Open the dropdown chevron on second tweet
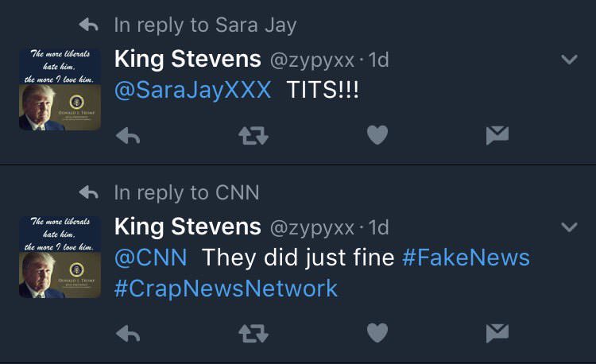The height and width of the screenshot is (364, 596). tap(569, 227)
